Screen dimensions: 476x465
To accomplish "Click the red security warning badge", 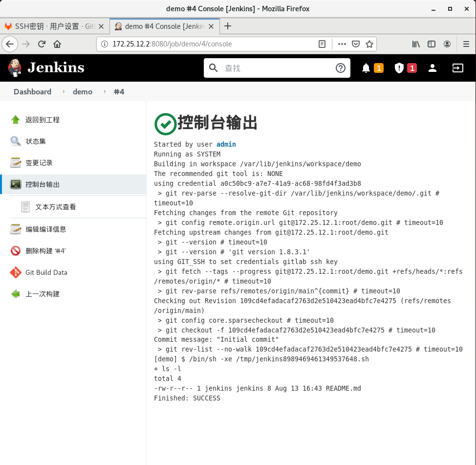I will [412, 68].
